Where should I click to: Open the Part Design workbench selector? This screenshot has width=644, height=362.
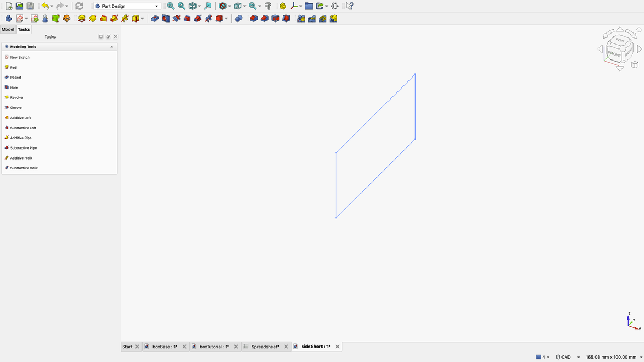coord(127,6)
